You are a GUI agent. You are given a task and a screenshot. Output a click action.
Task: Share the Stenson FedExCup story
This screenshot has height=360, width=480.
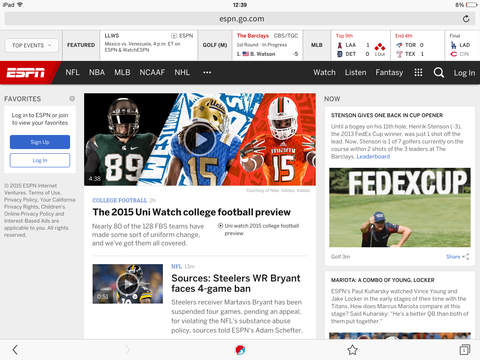pyautogui.click(x=457, y=257)
